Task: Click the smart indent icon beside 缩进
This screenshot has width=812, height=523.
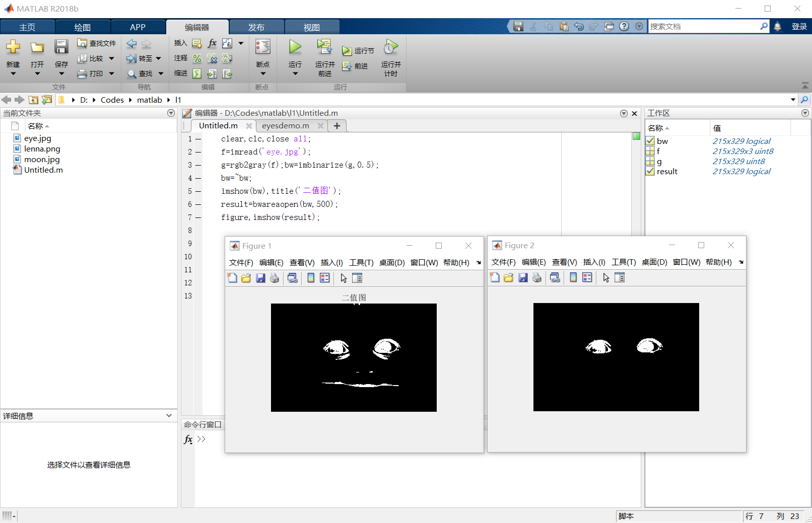Action: (x=197, y=74)
